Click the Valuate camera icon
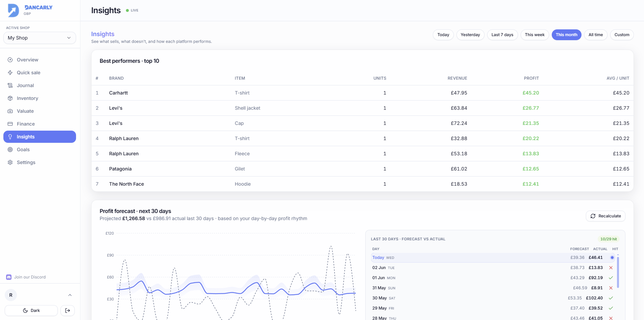Image resolution: width=644 pixels, height=320 pixels. [x=10, y=111]
